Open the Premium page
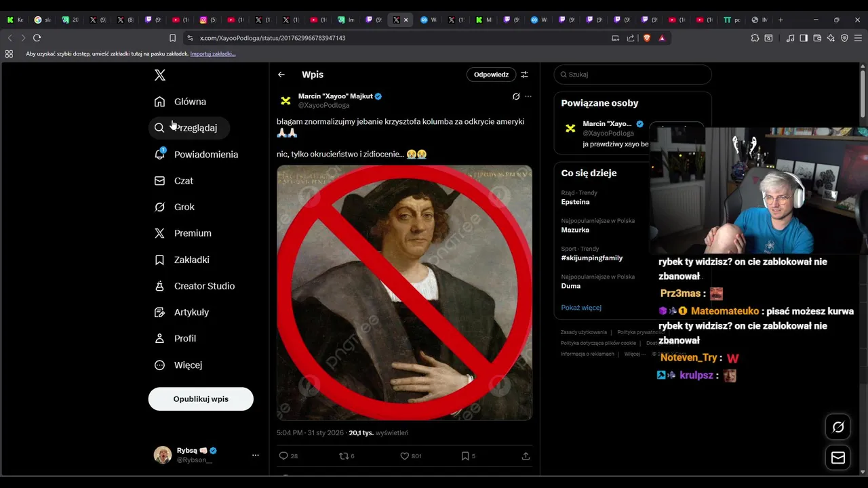The height and width of the screenshot is (488, 868). point(183,233)
